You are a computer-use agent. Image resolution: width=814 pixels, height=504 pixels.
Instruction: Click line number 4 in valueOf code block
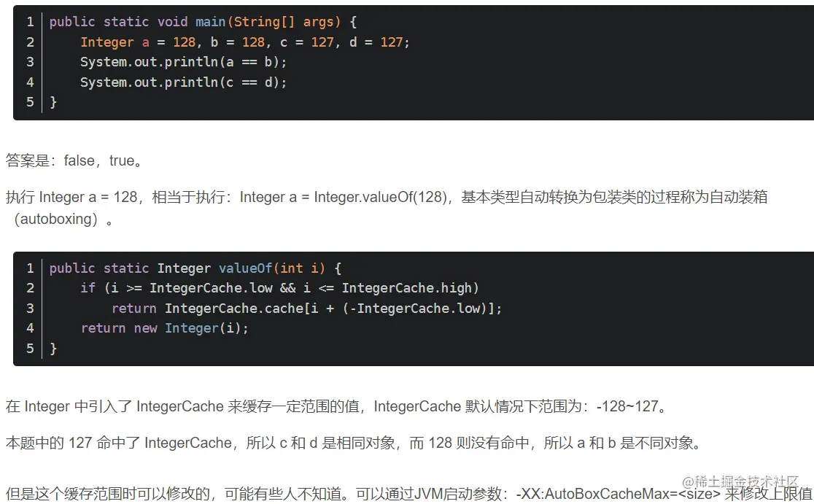point(30,328)
